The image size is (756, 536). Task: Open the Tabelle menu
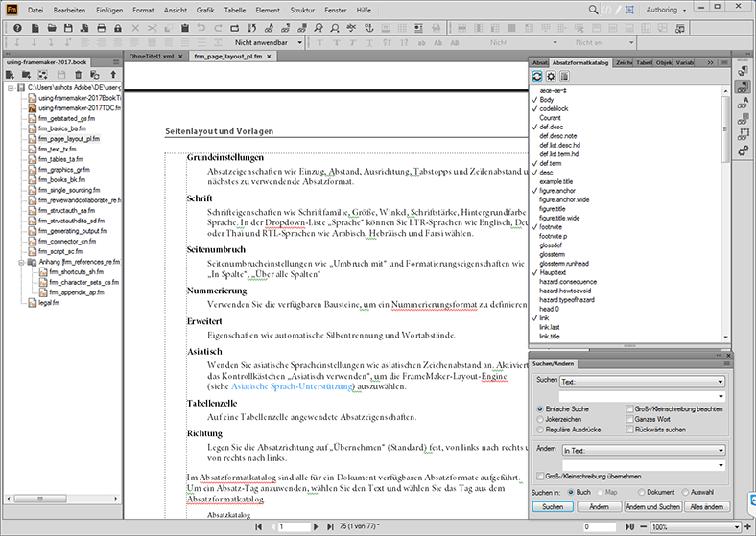tap(236, 10)
